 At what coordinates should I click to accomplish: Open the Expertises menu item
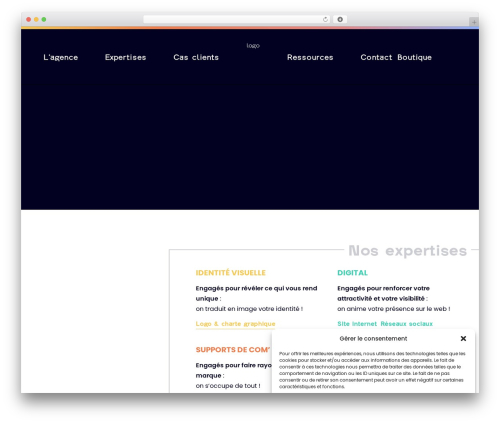tap(125, 57)
